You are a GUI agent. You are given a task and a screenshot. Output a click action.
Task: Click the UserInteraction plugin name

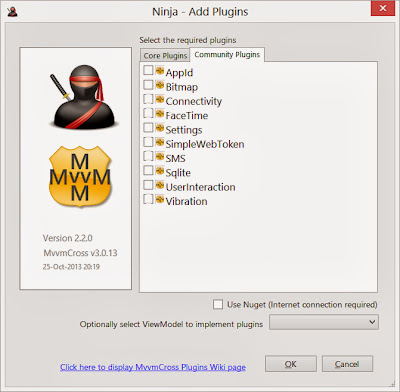(200, 187)
